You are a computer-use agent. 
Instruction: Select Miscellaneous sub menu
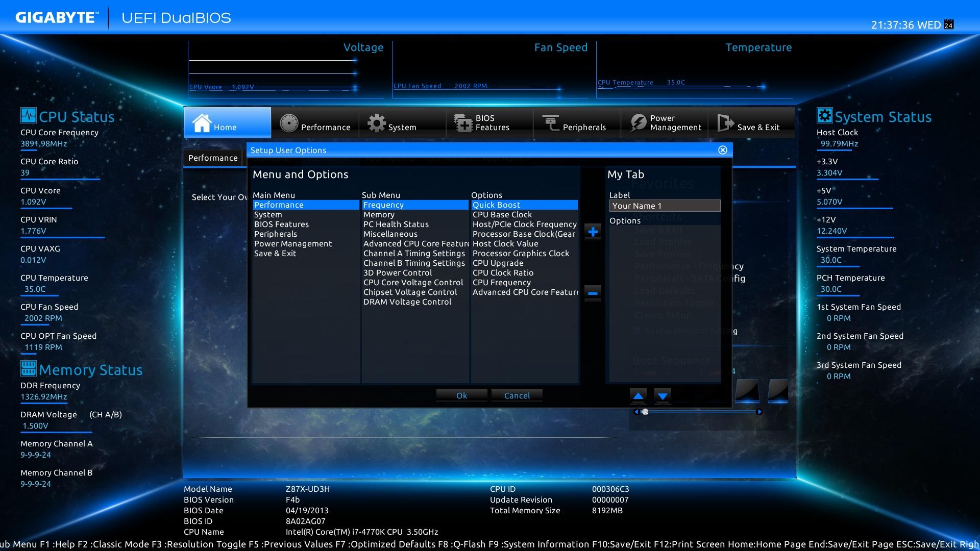click(x=415, y=234)
